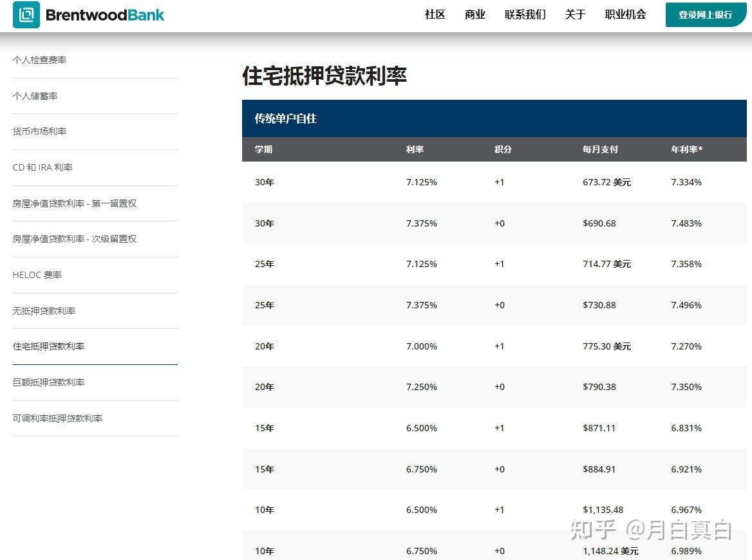Click the $1,135.48 payment cell

pyautogui.click(x=603, y=510)
